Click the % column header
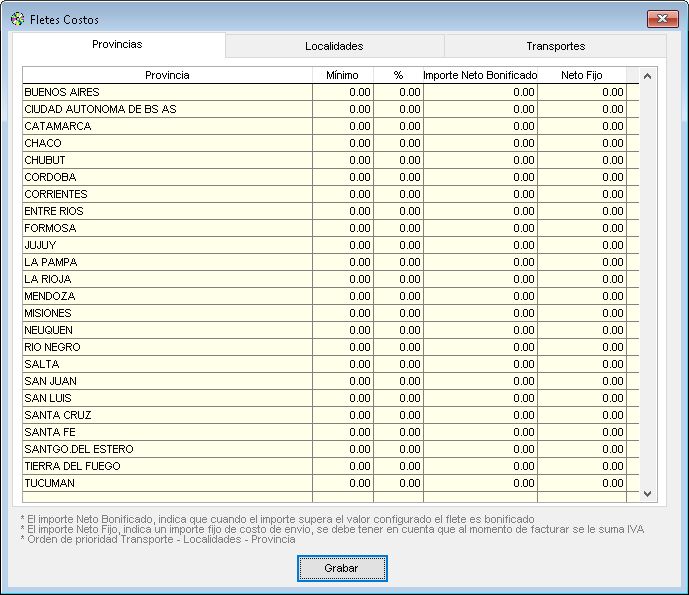 click(398, 75)
